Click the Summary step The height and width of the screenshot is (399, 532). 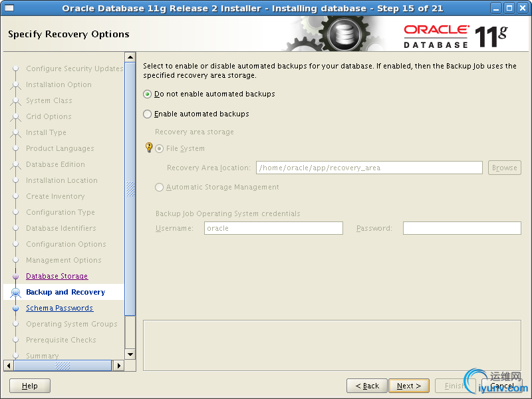pos(43,356)
